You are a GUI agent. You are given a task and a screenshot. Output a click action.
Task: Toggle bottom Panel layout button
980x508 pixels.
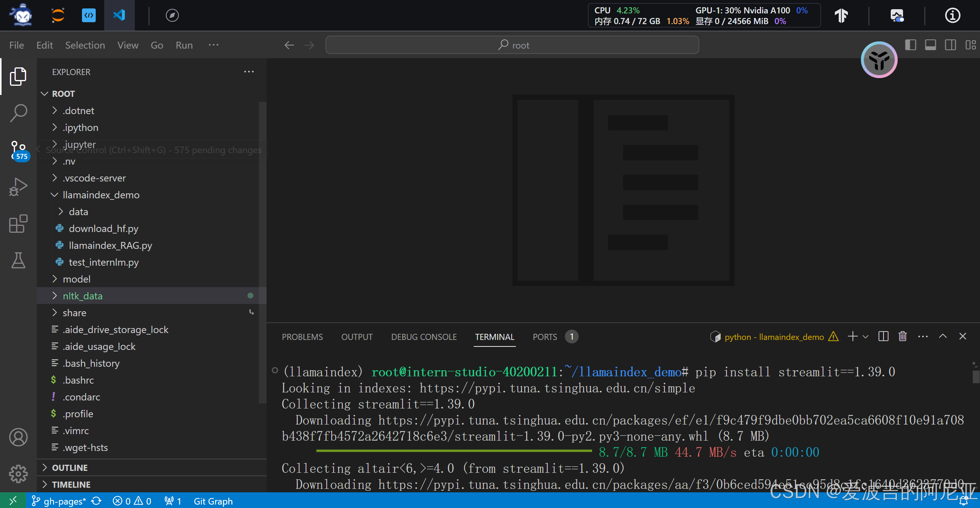(x=930, y=45)
